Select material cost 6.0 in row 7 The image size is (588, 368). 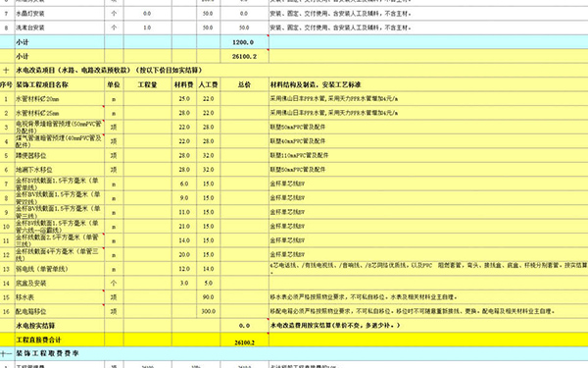[184, 184]
